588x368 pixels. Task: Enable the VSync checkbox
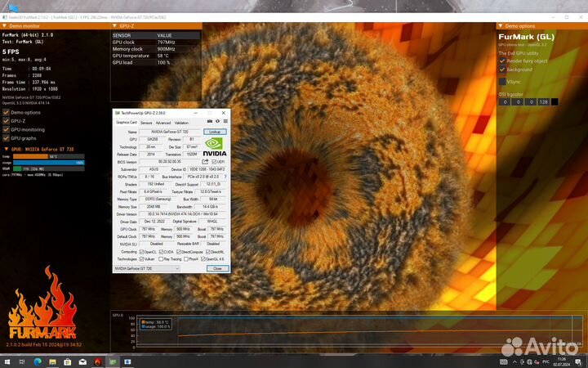pyautogui.click(x=501, y=82)
